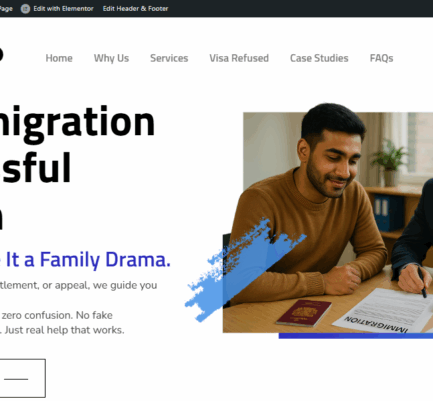
Task: Click the outlined button with the line
Action: coord(22,378)
